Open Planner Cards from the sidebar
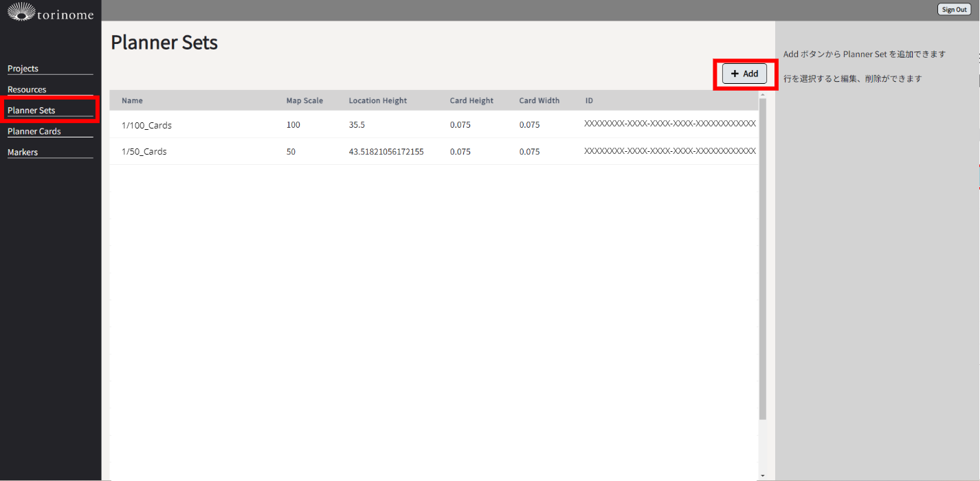The image size is (980, 481). 34,131
